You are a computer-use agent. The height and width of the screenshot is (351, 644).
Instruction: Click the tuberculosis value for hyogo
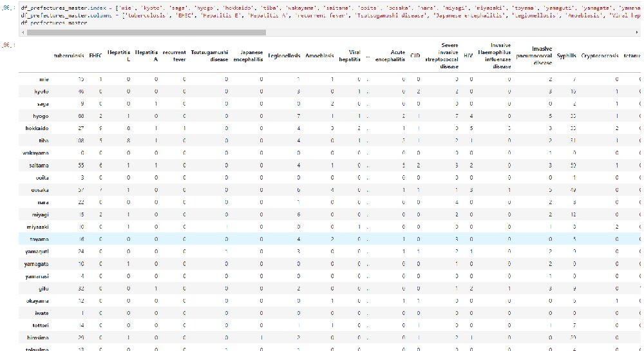(x=80, y=116)
